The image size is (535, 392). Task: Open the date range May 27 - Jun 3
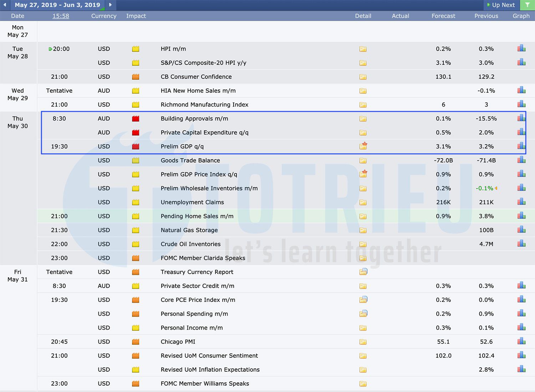coord(57,5)
